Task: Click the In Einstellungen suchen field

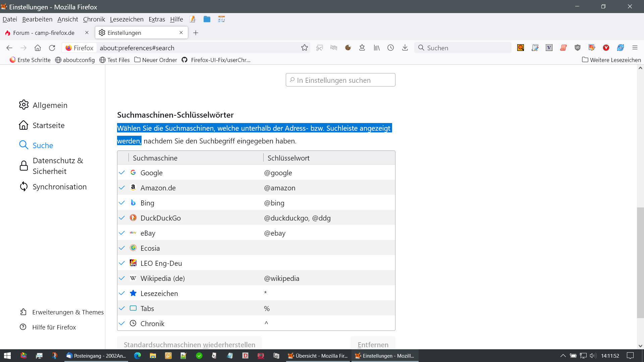Action: tap(340, 80)
